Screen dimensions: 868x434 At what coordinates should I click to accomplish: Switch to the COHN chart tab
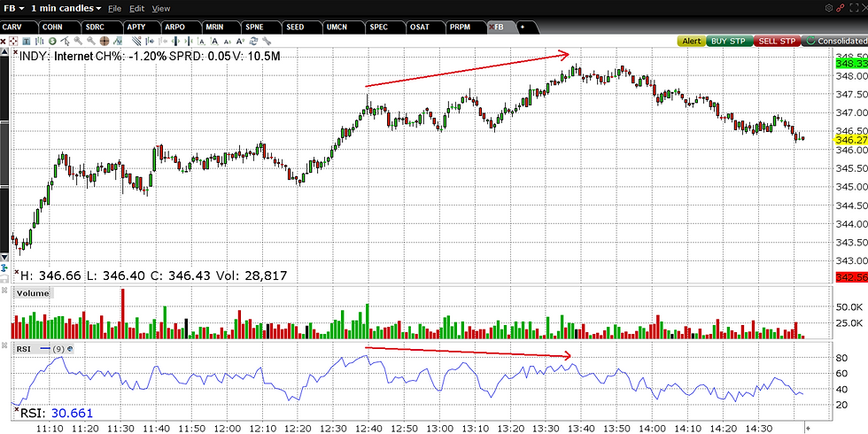(x=58, y=27)
